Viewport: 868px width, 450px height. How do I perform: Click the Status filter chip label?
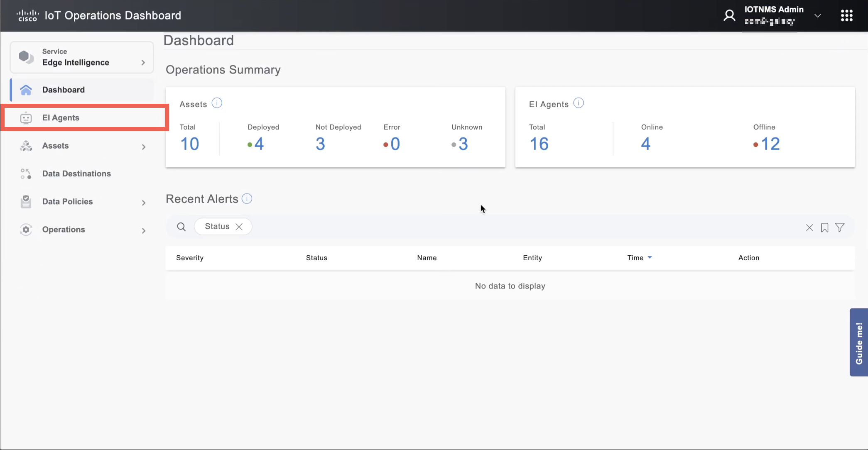pos(217,226)
